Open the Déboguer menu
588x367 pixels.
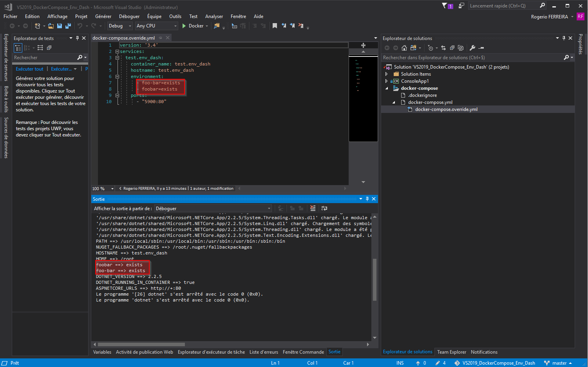tap(129, 16)
